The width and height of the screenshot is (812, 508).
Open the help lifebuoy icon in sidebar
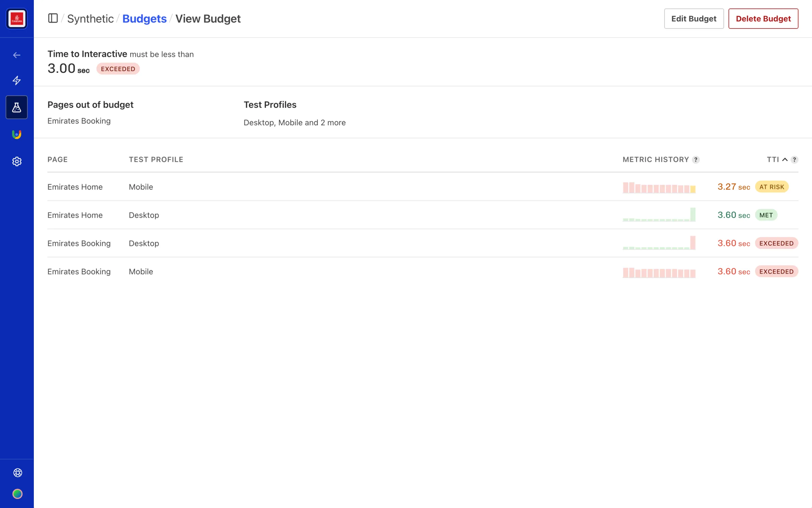[x=18, y=473]
